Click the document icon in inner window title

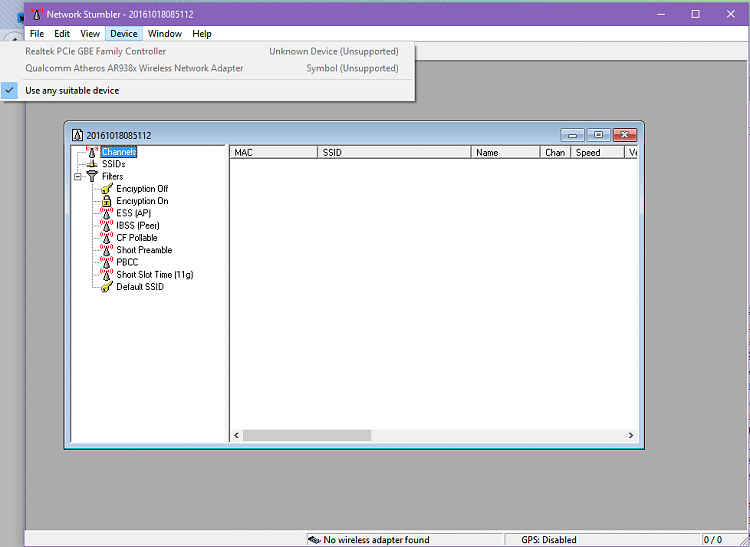[x=77, y=135]
